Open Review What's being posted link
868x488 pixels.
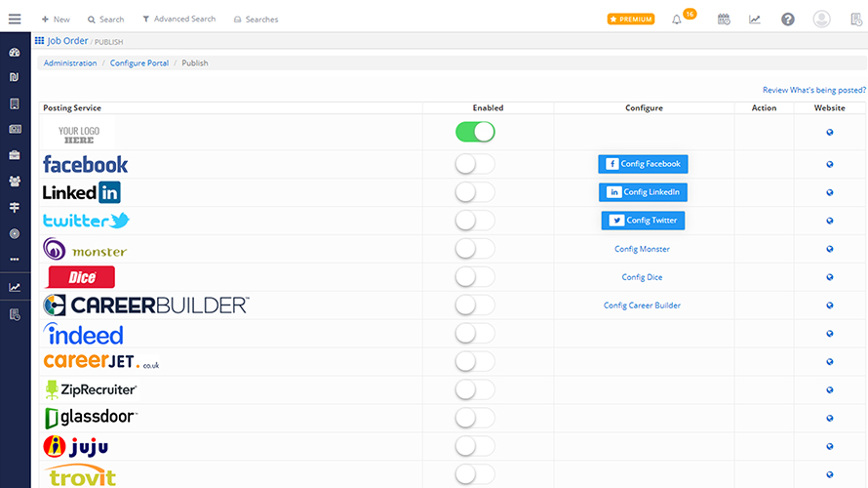[x=814, y=90]
